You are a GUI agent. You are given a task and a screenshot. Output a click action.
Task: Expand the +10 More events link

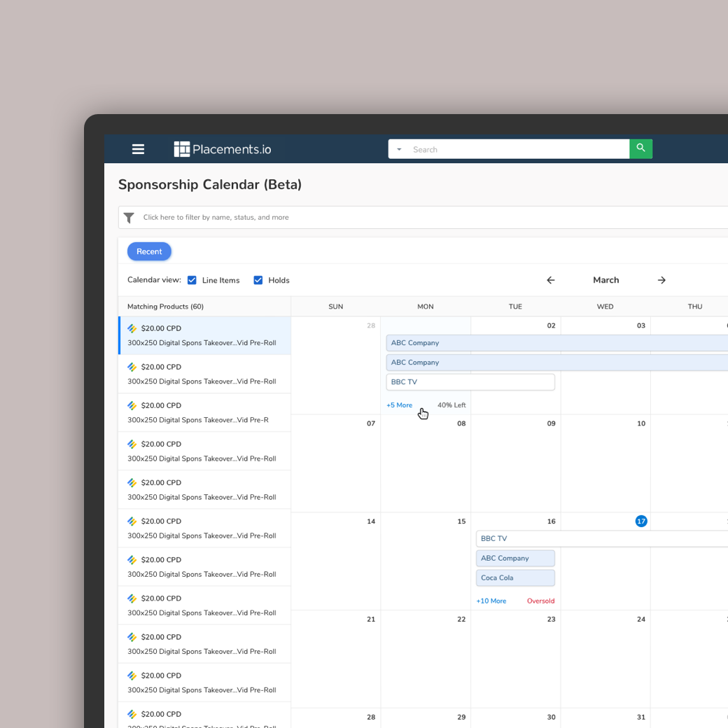coord(491,601)
